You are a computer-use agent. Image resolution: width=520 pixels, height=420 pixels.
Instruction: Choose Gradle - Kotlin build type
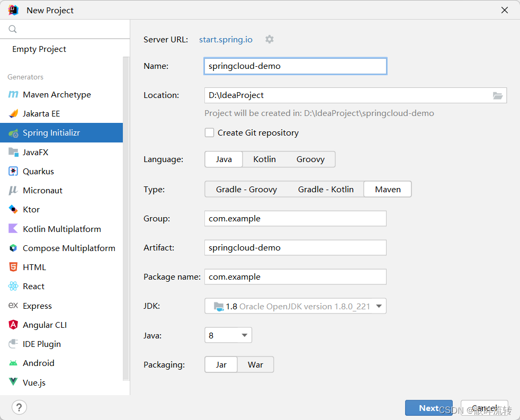(326, 189)
